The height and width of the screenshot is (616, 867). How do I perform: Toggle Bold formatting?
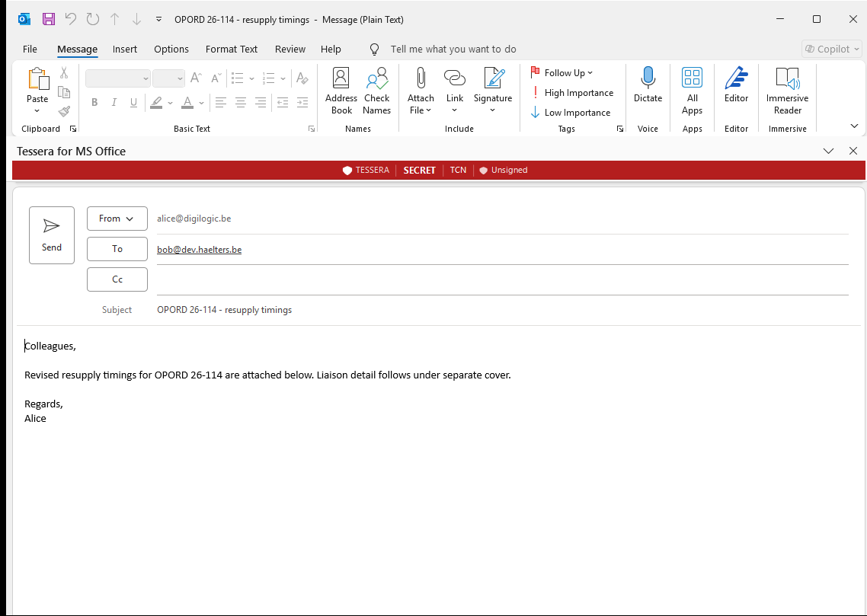pos(94,102)
